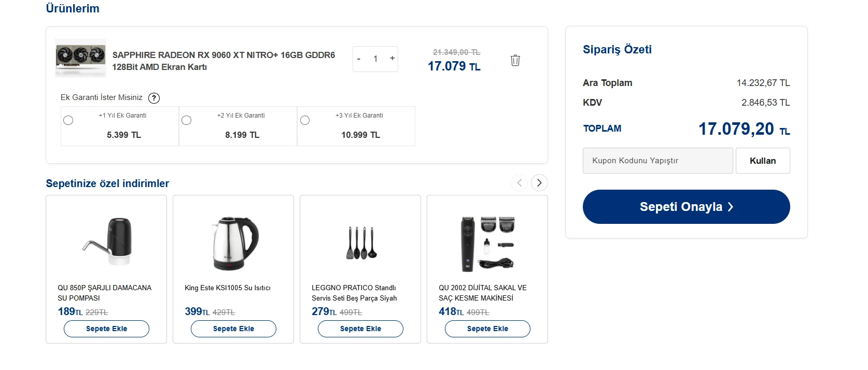Open QU 2002 trimmer product title
The width and height of the screenshot is (868, 370).
(482, 293)
